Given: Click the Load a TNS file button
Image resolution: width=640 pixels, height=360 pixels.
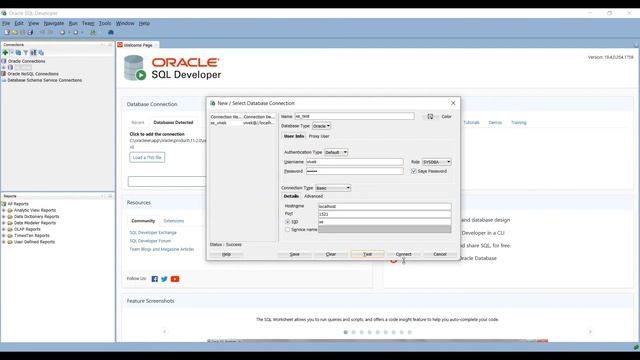Looking at the screenshot, I should [147, 158].
